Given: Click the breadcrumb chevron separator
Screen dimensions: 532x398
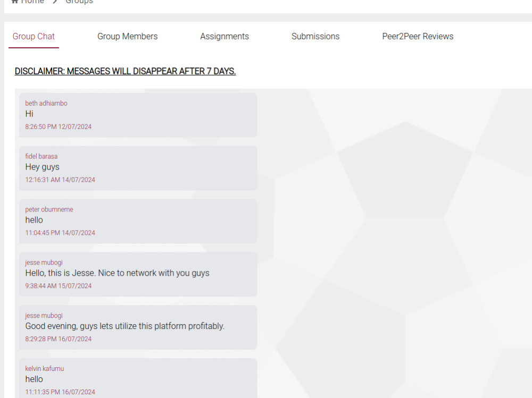Looking at the screenshot, I should [x=55, y=2].
